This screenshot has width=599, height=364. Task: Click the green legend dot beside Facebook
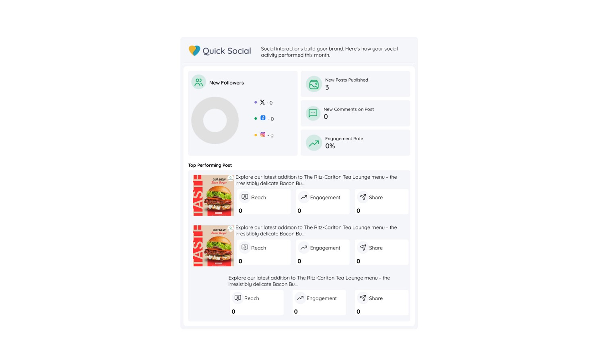click(255, 119)
